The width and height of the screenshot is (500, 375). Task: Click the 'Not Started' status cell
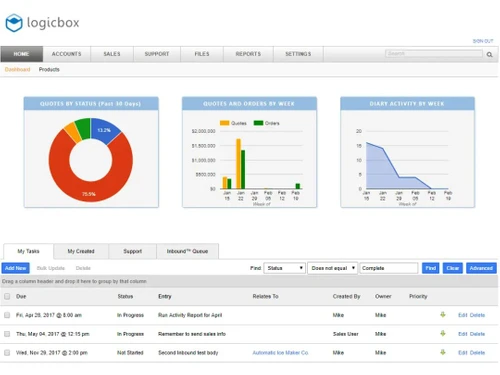[130, 353]
